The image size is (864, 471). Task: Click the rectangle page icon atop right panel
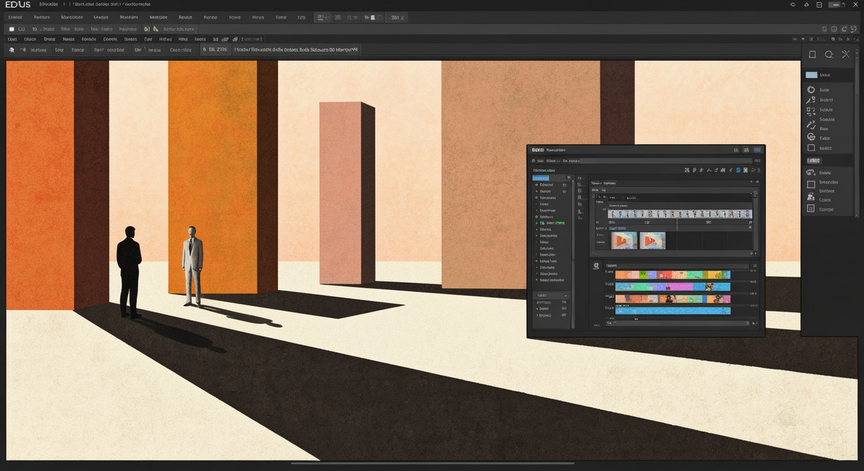[x=812, y=55]
